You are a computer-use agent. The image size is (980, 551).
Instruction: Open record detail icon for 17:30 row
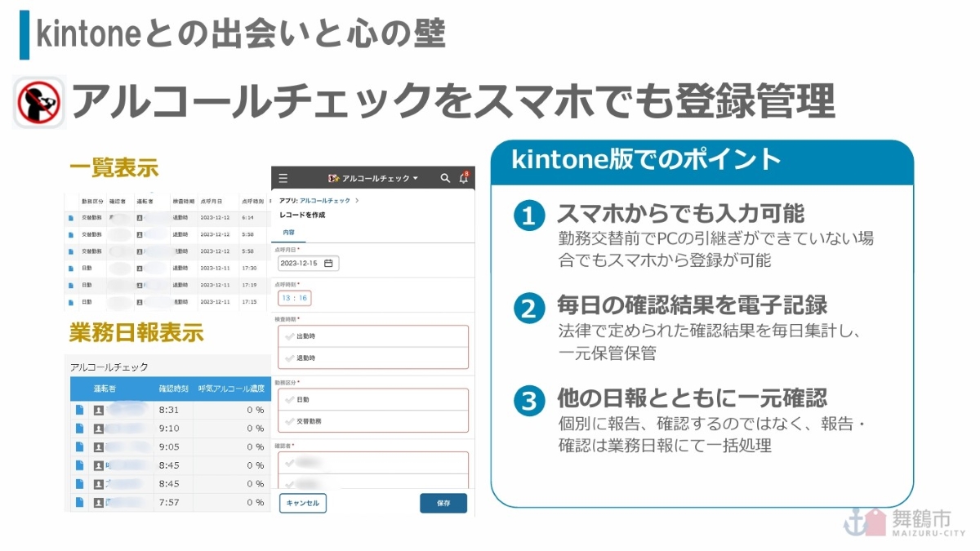click(69, 268)
